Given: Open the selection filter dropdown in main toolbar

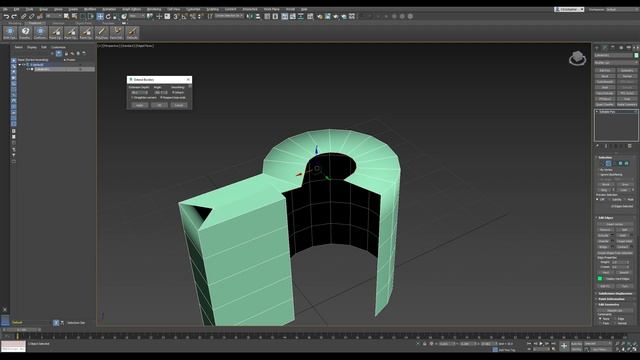Looking at the screenshot, I should click(x=54, y=16).
